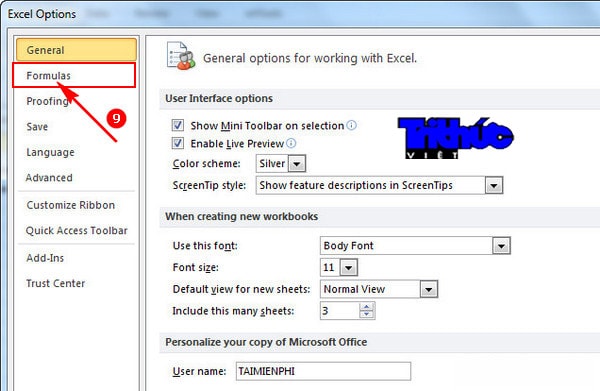
Task: Expand Default view for new sheets dropdown arrow
Action: point(429,290)
